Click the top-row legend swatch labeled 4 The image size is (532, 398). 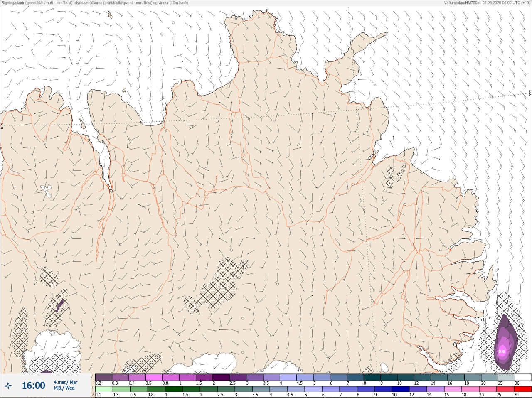(x=288, y=377)
